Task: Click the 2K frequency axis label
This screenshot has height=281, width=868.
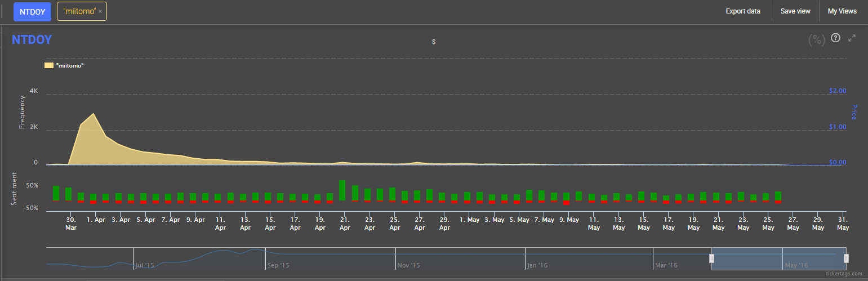Action: 34,127
